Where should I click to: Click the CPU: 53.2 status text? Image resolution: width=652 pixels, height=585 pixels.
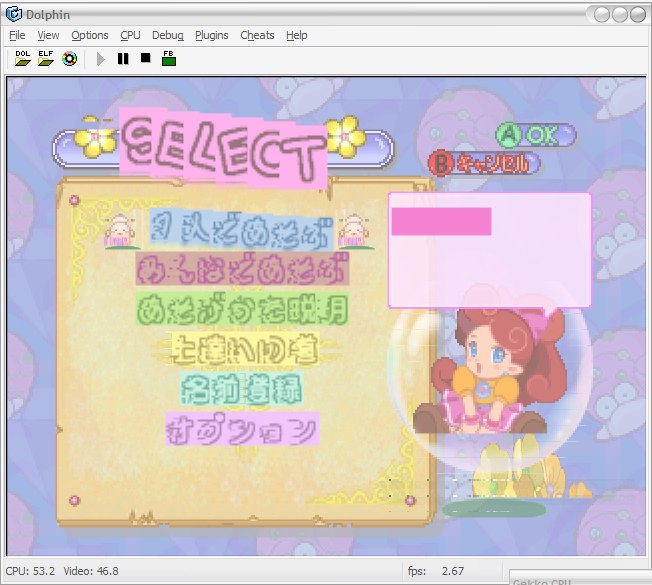pos(30,571)
